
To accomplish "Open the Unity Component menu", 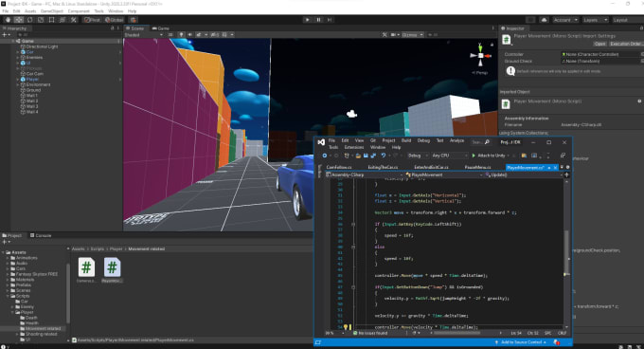I will point(79,11).
